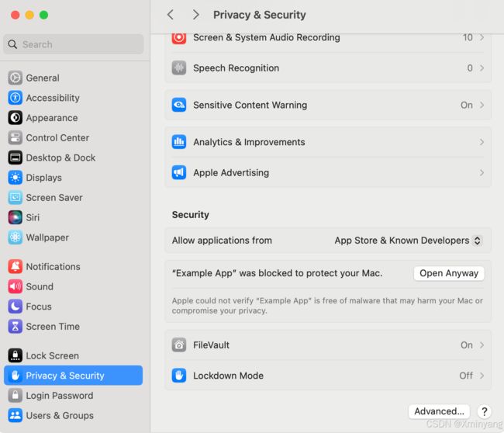Click the Focus moon icon
This screenshot has height=433, width=504.
[x=15, y=307]
